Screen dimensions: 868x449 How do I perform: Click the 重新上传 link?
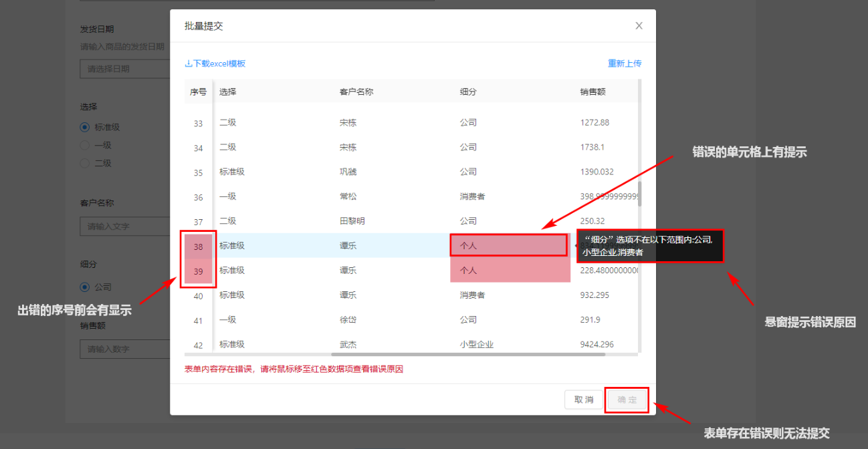coord(624,63)
